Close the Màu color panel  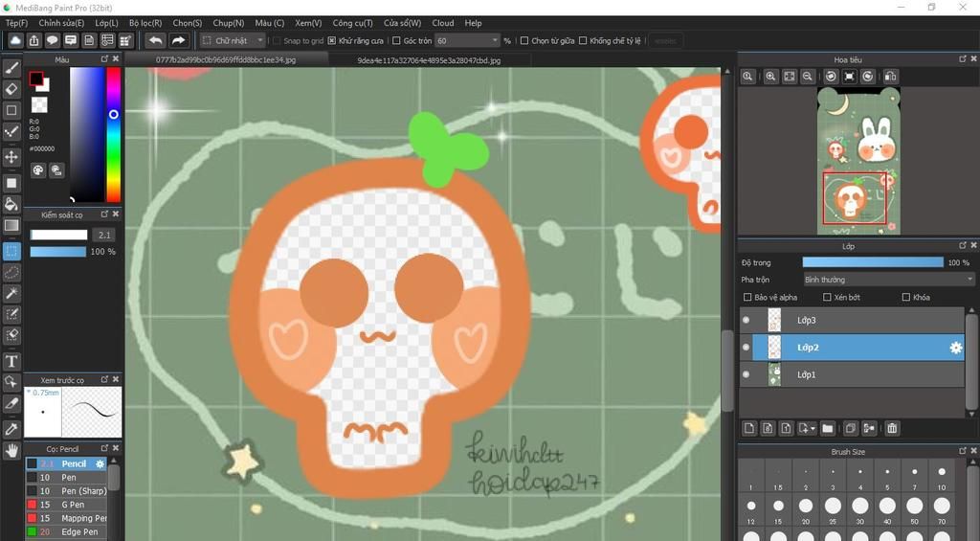tap(116, 58)
